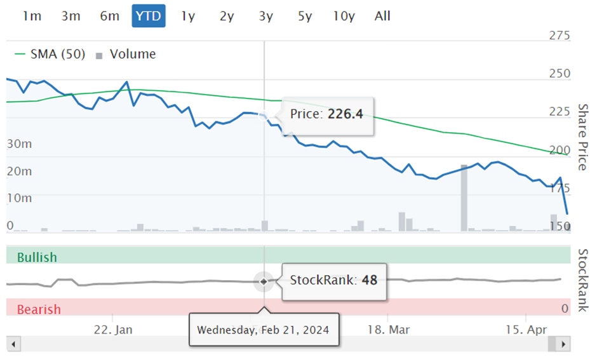Click the active YTD range button

coord(149,16)
